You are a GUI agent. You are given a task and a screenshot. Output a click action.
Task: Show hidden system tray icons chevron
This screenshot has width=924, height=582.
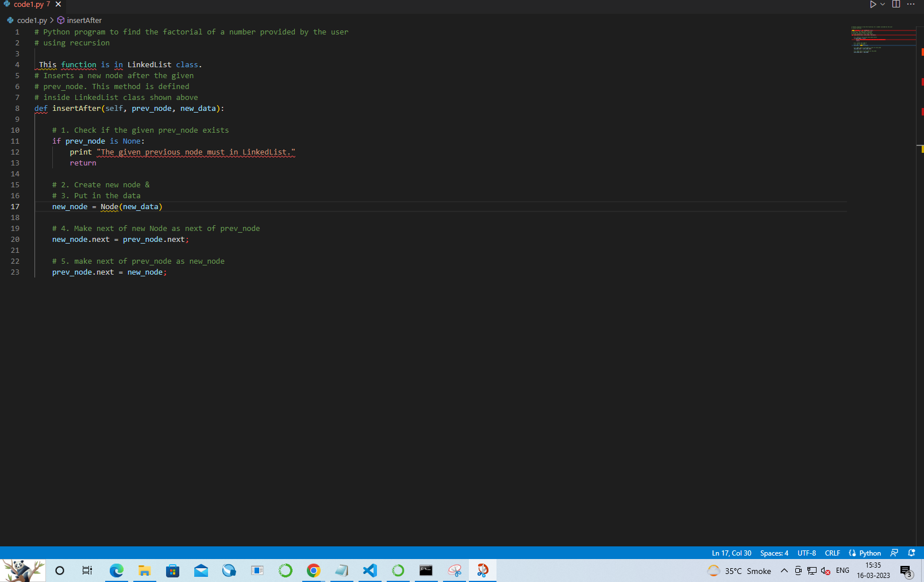[x=784, y=571]
